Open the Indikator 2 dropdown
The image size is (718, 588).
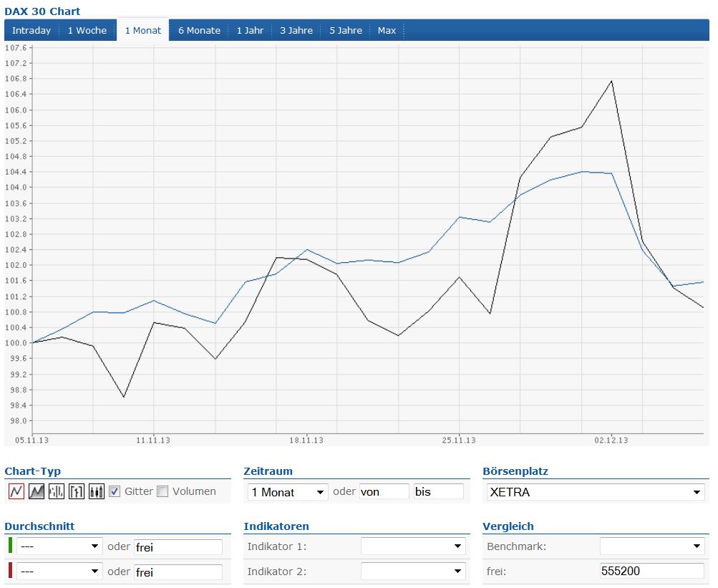point(413,571)
